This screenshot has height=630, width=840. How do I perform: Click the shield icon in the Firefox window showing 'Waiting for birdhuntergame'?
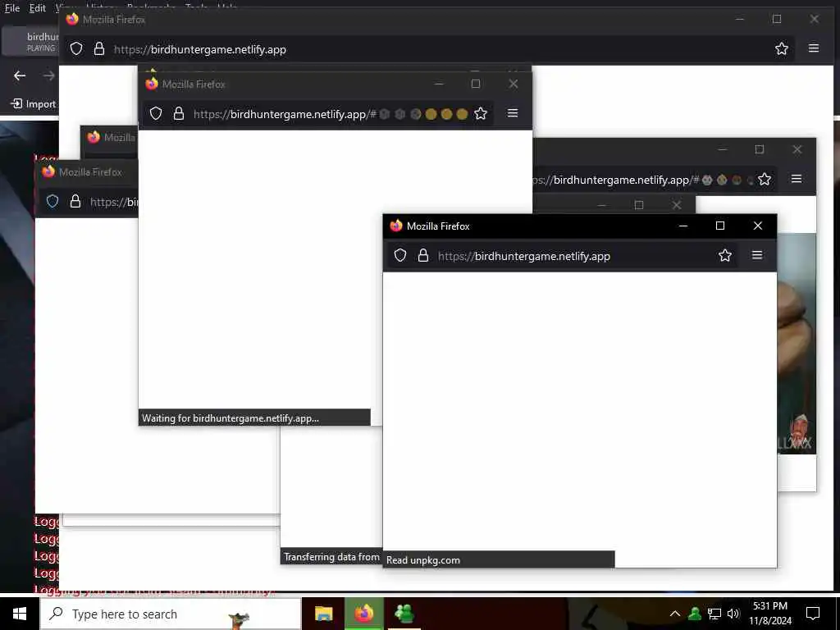coord(156,113)
